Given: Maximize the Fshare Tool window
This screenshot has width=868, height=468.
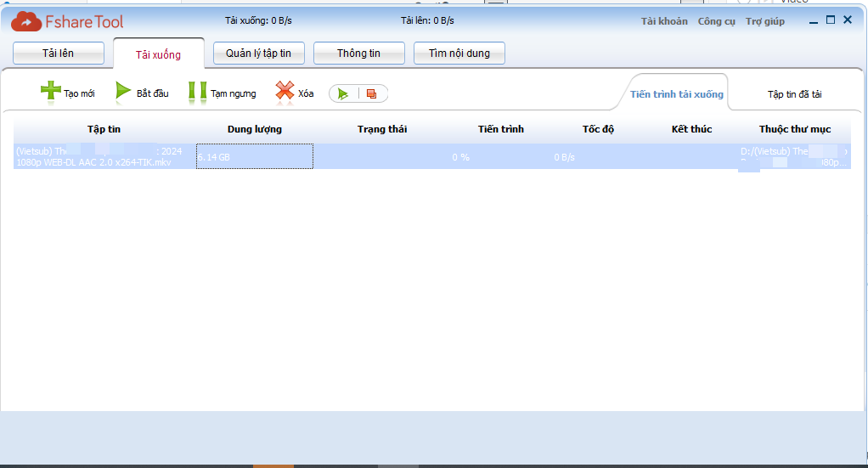Looking at the screenshot, I should tap(831, 20).
